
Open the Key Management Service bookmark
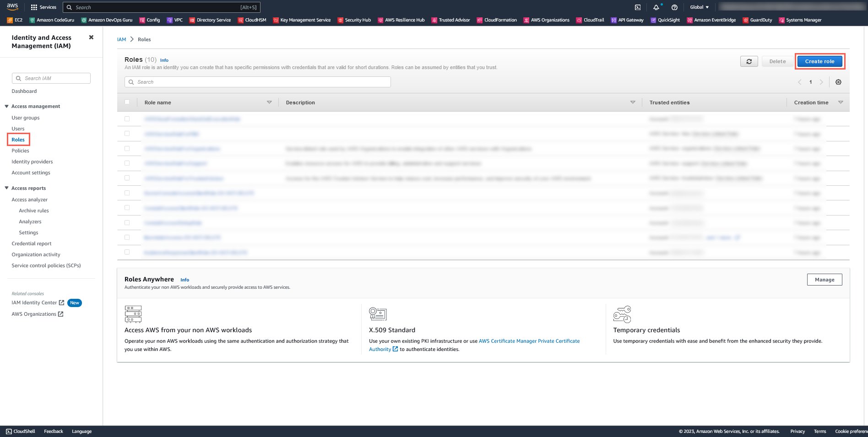pyautogui.click(x=302, y=20)
